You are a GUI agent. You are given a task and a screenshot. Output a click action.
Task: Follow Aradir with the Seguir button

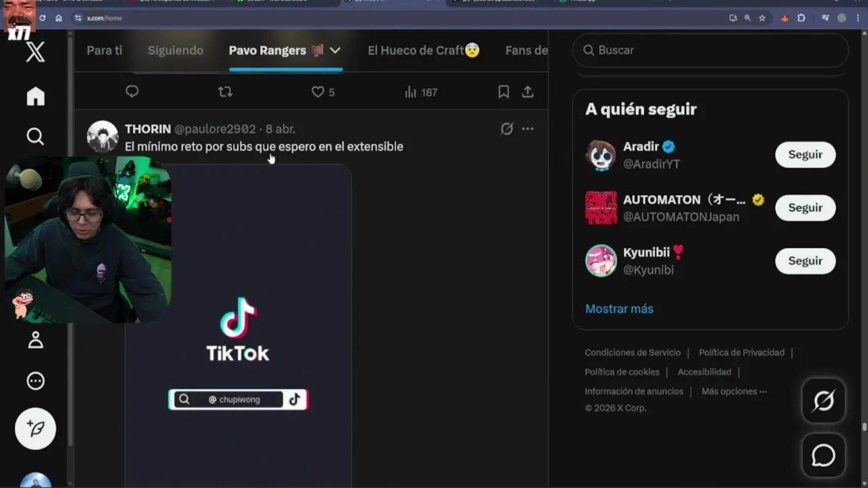point(805,155)
